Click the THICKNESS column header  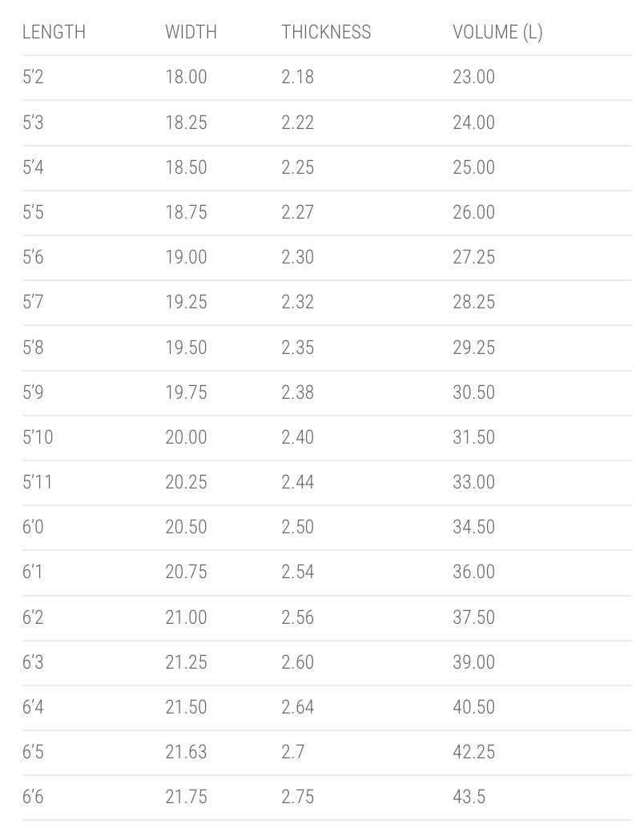click(326, 32)
